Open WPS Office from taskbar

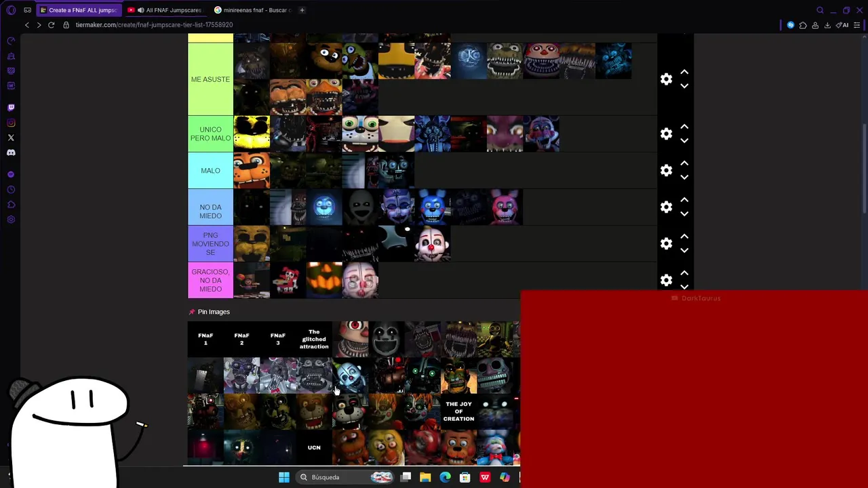(485, 477)
